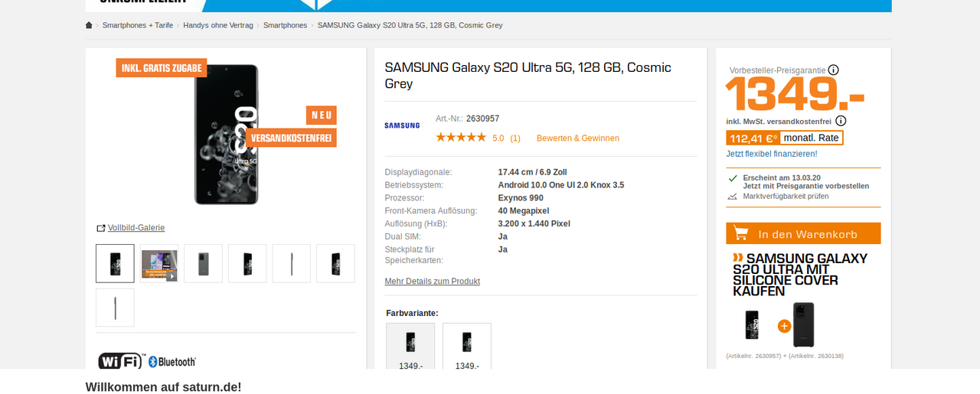Image resolution: width=980 pixels, height=394 pixels.
Task: Open 'Jetzt flexibel finanzieren!' link
Action: (x=772, y=154)
